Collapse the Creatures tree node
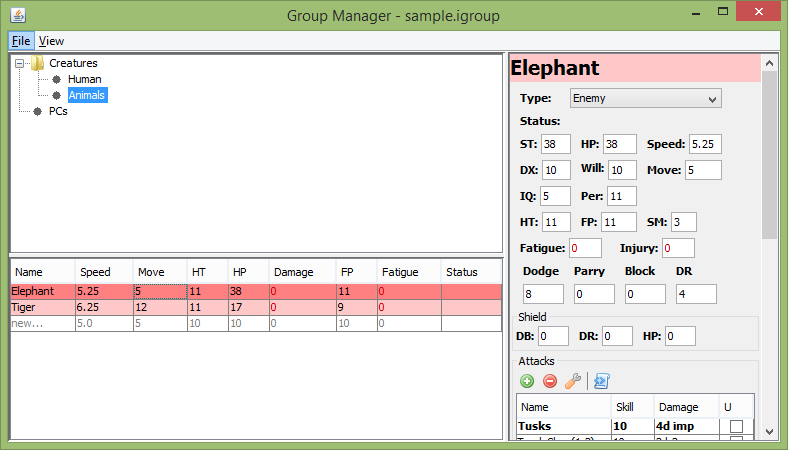 pos(19,63)
